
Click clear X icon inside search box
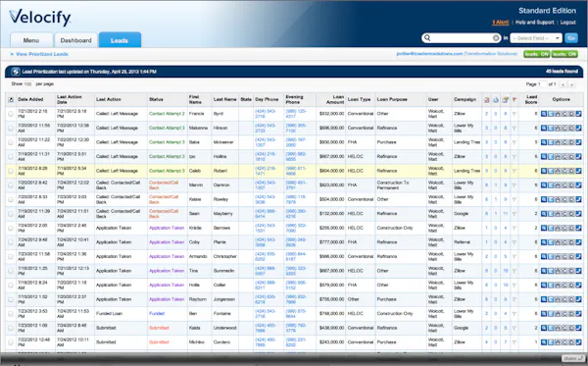coord(496,38)
